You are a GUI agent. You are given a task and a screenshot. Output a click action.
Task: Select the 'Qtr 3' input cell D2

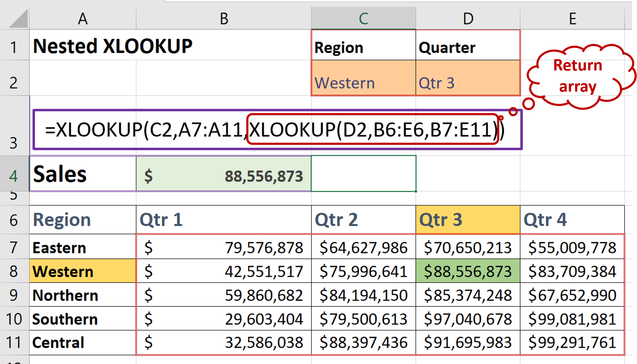tap(468, 78)
